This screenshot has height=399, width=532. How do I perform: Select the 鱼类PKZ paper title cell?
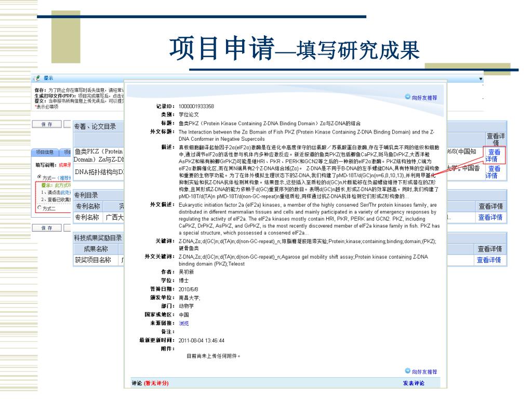pyautogui.click(x=99, y=155)
